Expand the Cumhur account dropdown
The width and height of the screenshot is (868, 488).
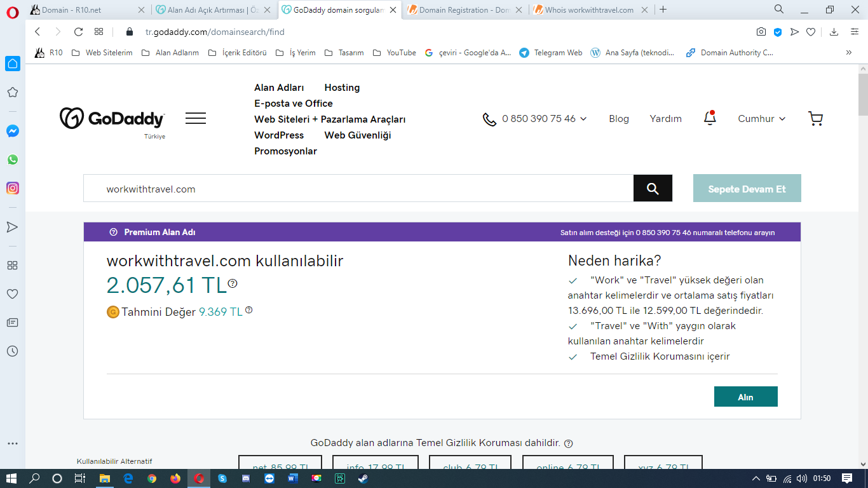point(761,119)
